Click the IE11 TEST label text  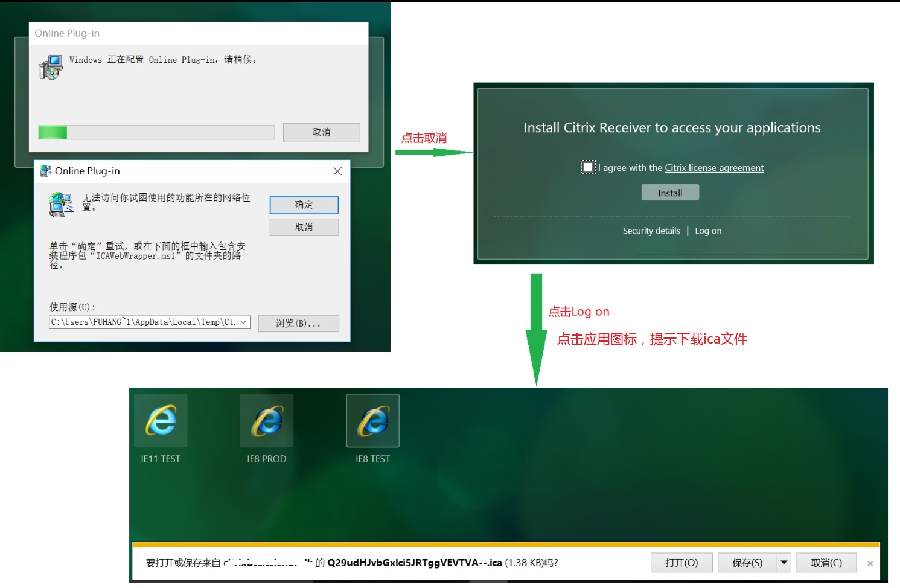(161, 459)
